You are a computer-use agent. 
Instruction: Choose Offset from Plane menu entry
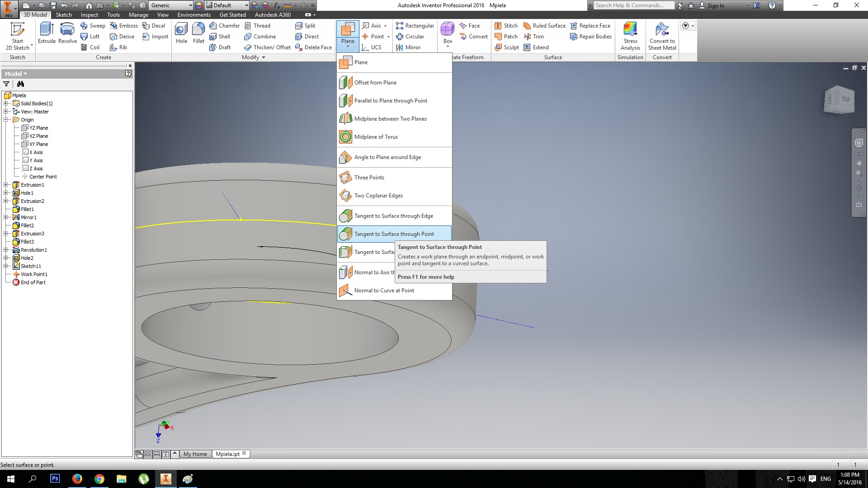tap(375, 83)
